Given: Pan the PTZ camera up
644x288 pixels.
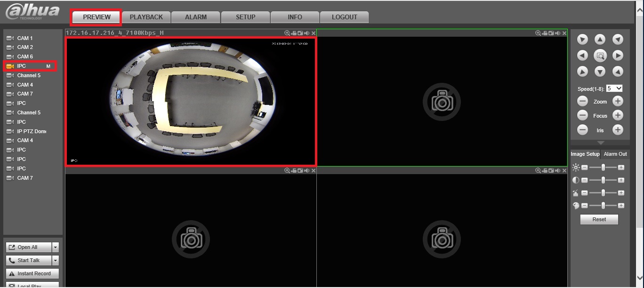Looking at the screenshot, I should pos(600,40).
